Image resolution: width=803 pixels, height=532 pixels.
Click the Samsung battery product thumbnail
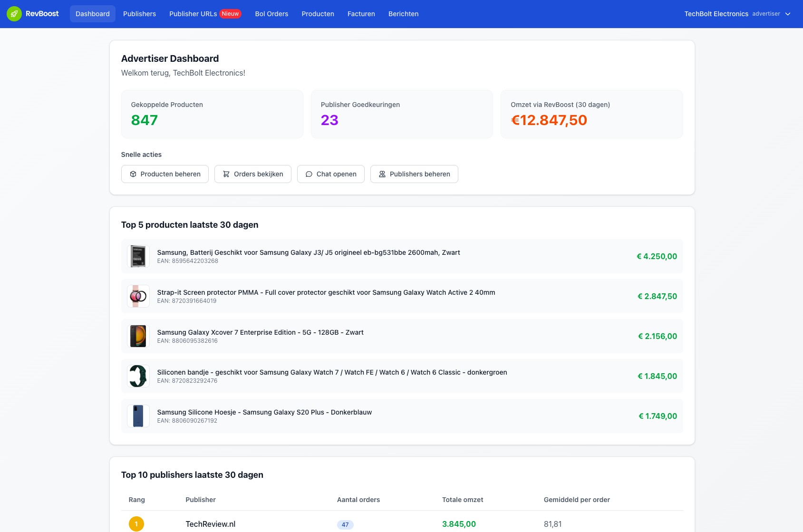[x=138, y=256]
